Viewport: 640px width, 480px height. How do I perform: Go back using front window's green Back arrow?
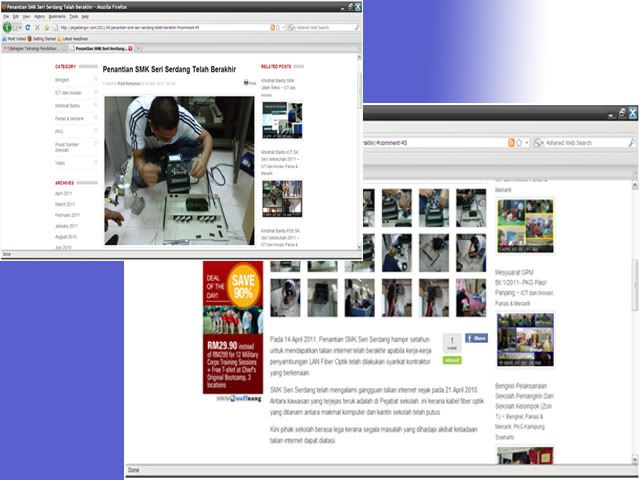7,27
